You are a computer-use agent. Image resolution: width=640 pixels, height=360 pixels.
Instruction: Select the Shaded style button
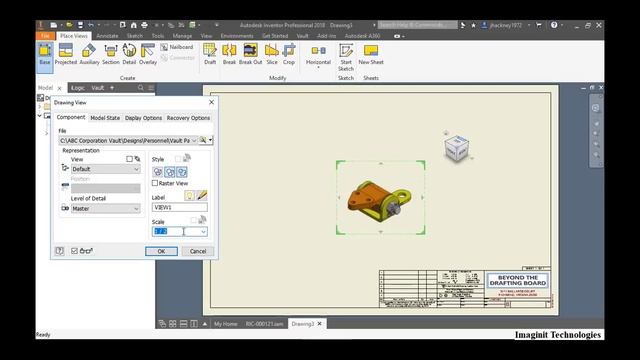click(x=182, y=172)
